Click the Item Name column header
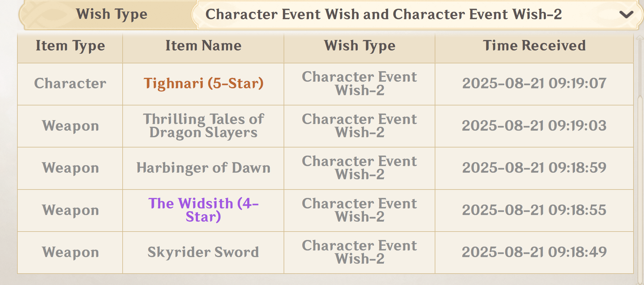This screenshot has width=644, height=285. tap(203, 46)
